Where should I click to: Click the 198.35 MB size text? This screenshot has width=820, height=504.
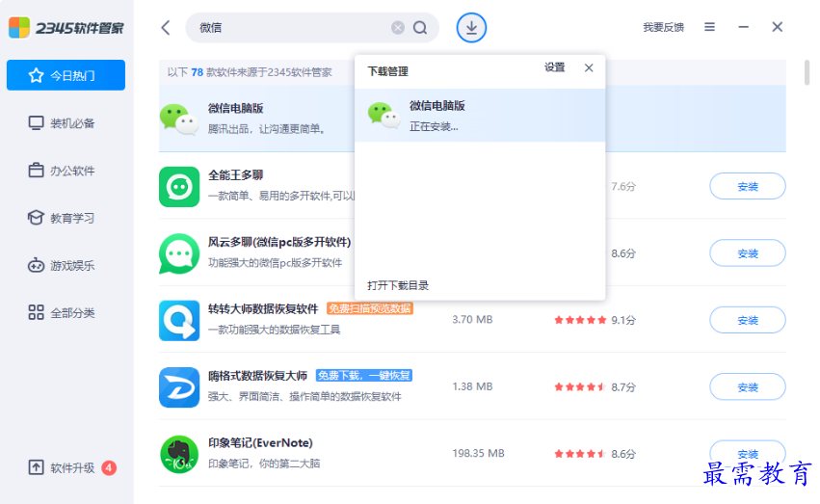[x=478, y=453]
